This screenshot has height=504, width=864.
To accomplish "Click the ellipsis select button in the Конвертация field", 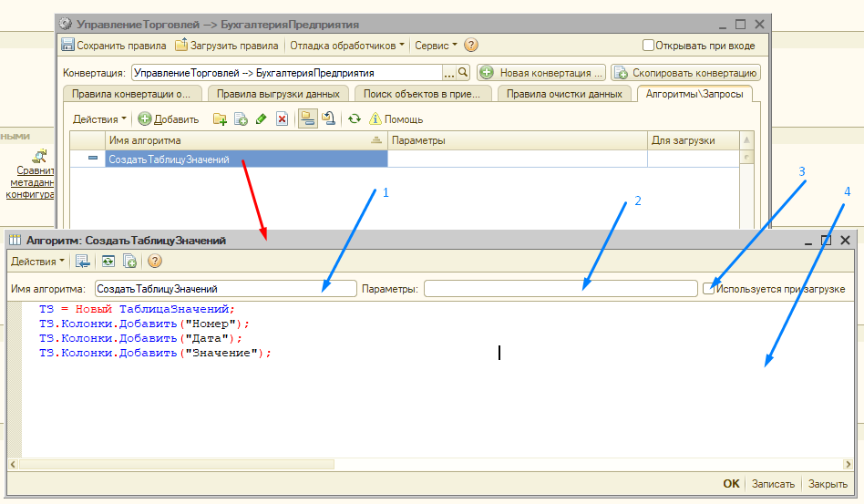I will point(449,72).
